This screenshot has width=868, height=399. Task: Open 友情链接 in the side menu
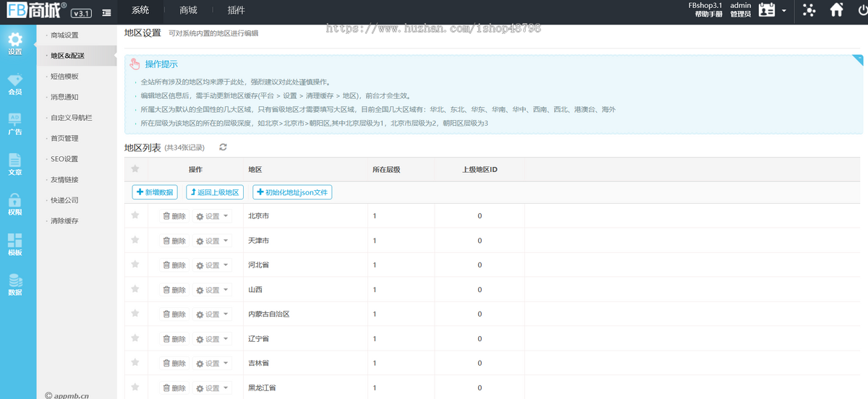click(x=65, y=179)
